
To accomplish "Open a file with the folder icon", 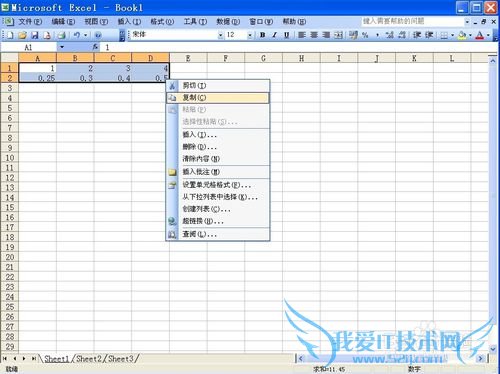I will 22,35.
